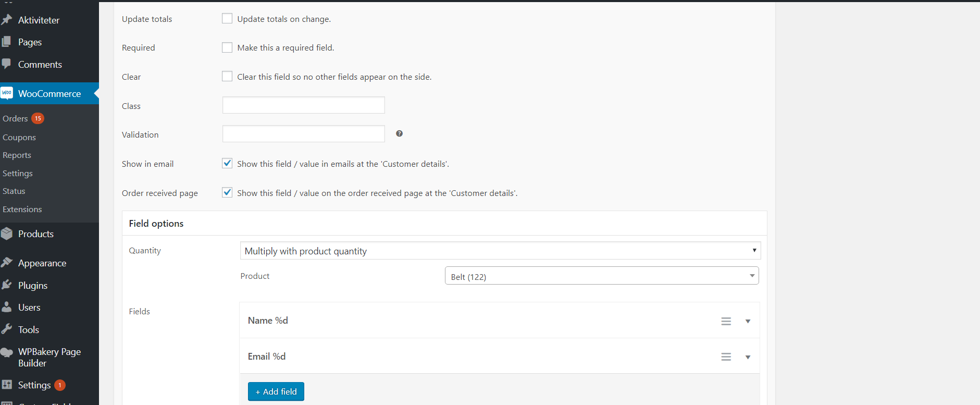Expand the Email %d field row arrow
The image size is (980, 405).
[748, 357]
